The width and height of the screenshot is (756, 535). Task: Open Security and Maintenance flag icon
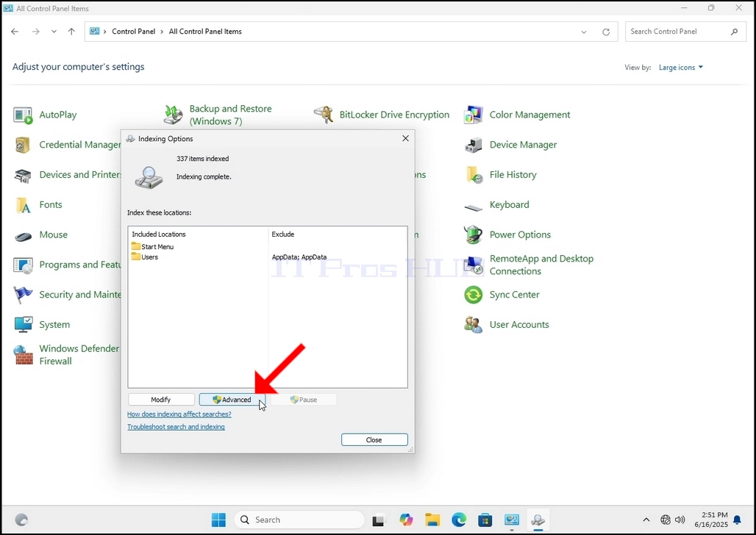tap(23, 295)
